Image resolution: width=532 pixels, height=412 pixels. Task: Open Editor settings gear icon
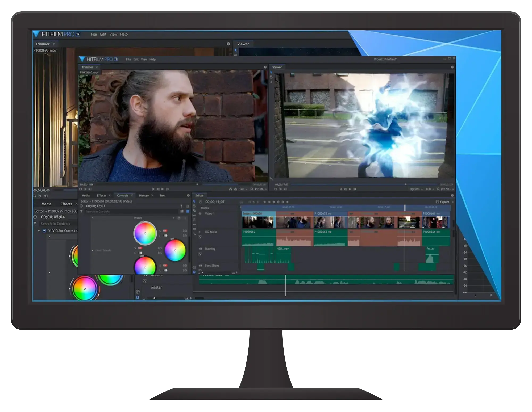click(194, 267)
